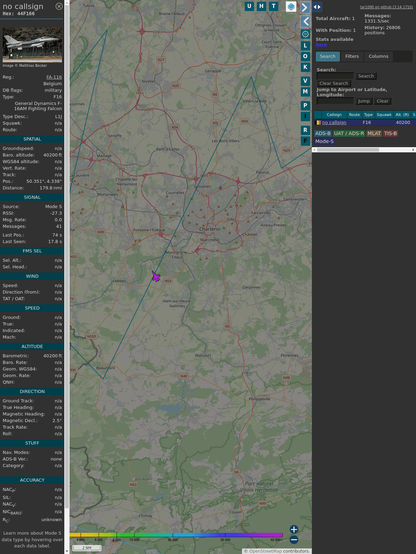Open the tar1090 on github link

click(386, 7)
